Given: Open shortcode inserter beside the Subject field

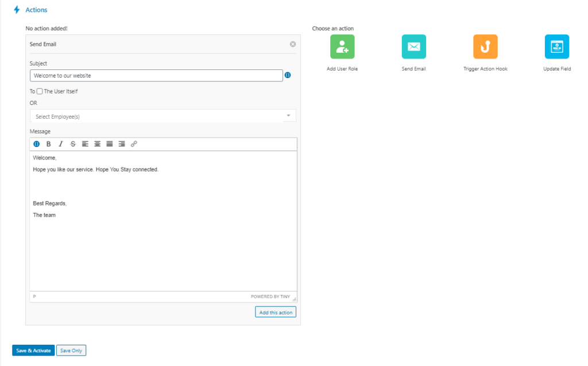Looking at the screenshot, I should pos(288,75).
